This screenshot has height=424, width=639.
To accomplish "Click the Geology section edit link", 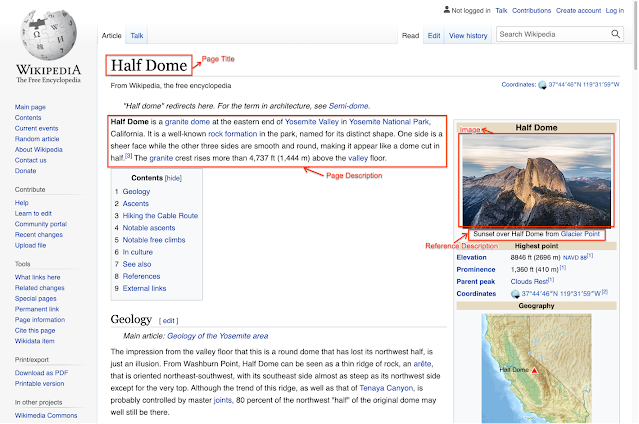I will [x=168, y=321].
